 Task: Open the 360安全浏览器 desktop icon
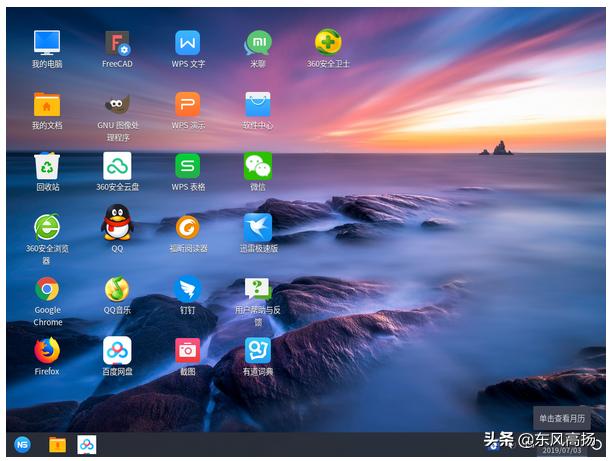[x=47, y=227]
